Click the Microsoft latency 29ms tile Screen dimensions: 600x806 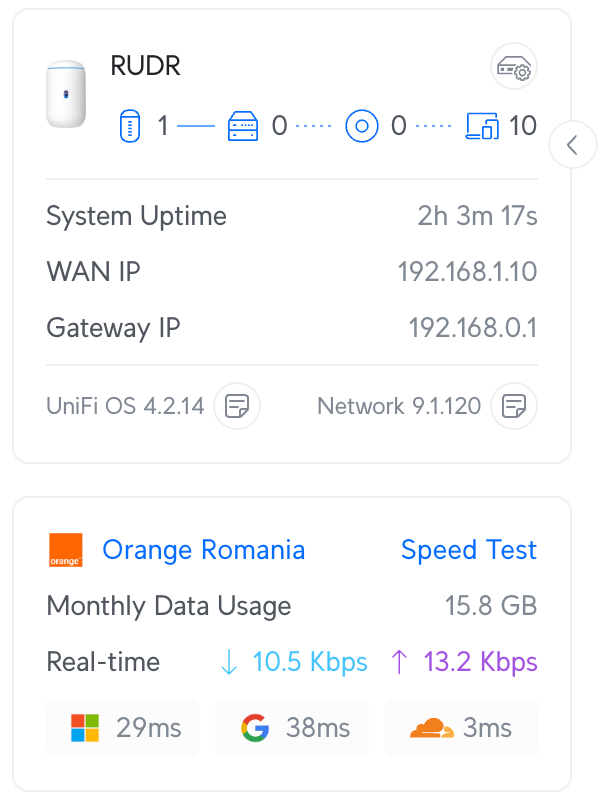click(123, 728)
